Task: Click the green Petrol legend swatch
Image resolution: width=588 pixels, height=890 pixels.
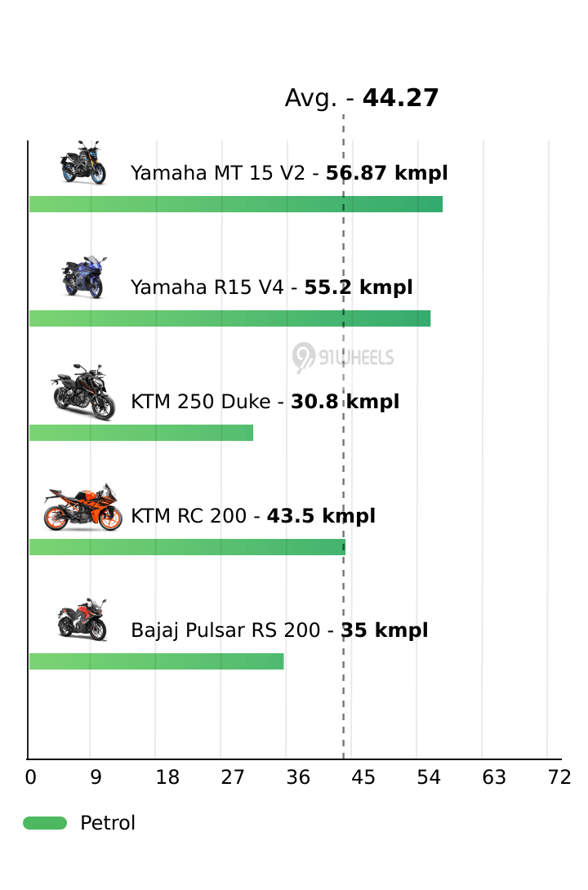Action: click(45, 823)
